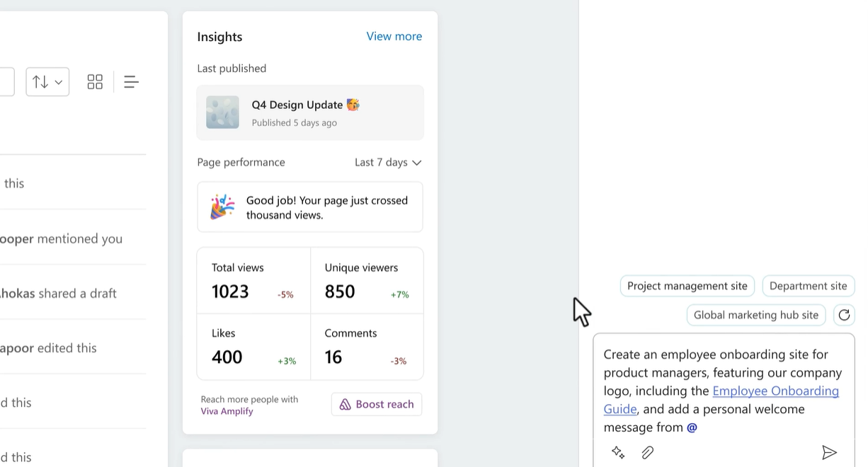Switch to list view layout icon

131,82
